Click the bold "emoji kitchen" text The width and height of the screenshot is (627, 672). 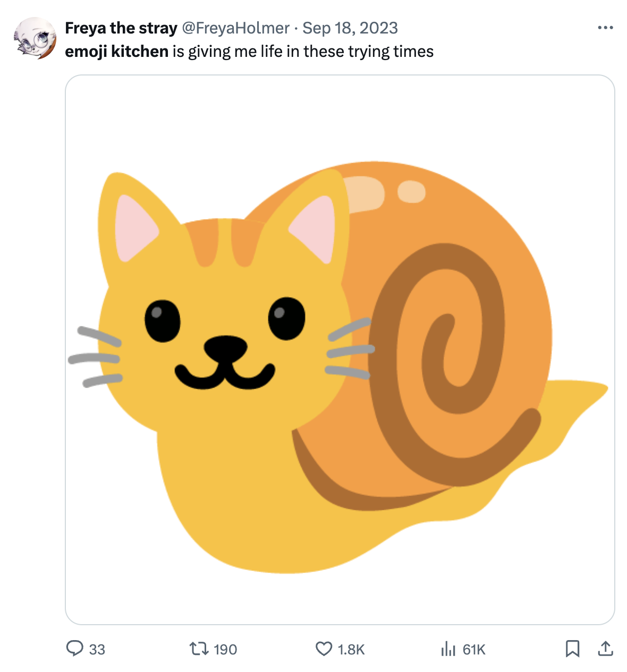116,52
